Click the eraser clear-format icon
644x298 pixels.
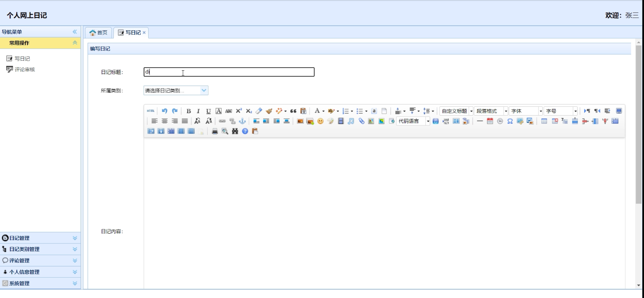tap(259, 111)
